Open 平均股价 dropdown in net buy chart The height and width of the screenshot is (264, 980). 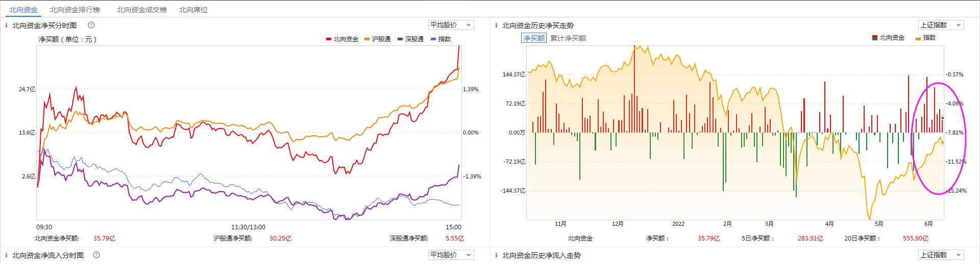click(451, 25)
